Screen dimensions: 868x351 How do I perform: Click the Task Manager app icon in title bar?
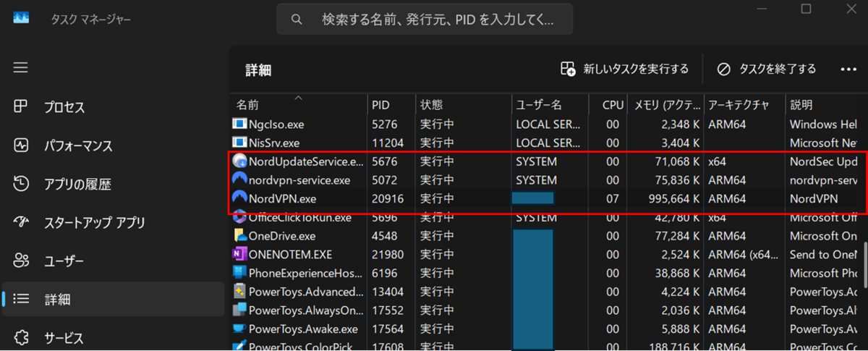click(x=22, y=19)
